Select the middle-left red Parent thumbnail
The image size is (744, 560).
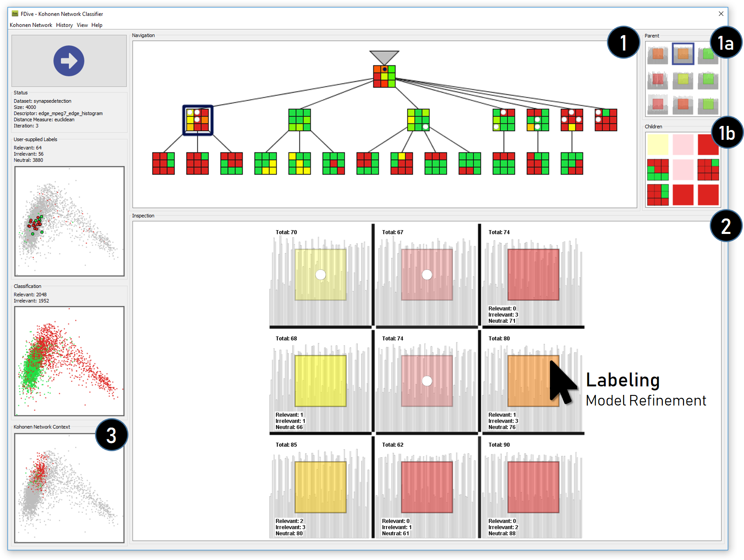tap(658, 79)
